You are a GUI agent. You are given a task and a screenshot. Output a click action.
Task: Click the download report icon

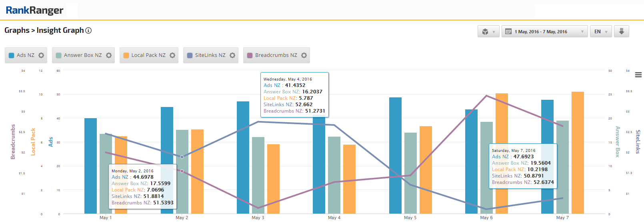pos(621,31)
